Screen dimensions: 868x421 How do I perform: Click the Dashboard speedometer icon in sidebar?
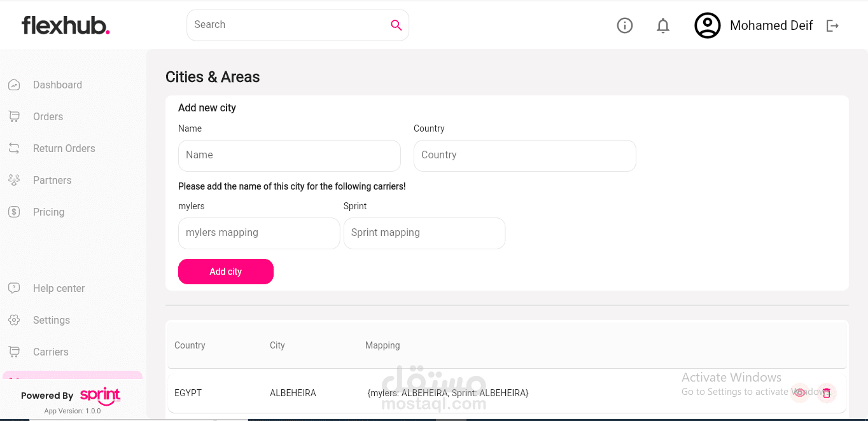14,84
